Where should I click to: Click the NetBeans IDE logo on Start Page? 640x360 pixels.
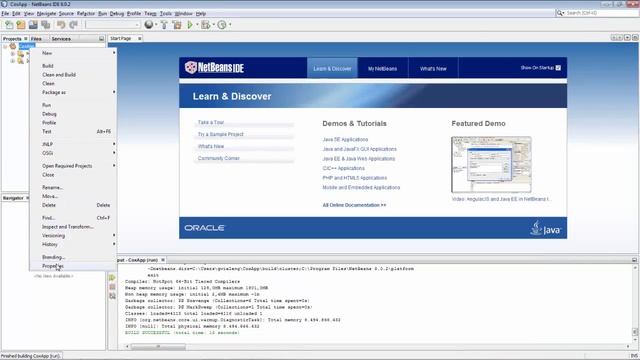point(214,67)
